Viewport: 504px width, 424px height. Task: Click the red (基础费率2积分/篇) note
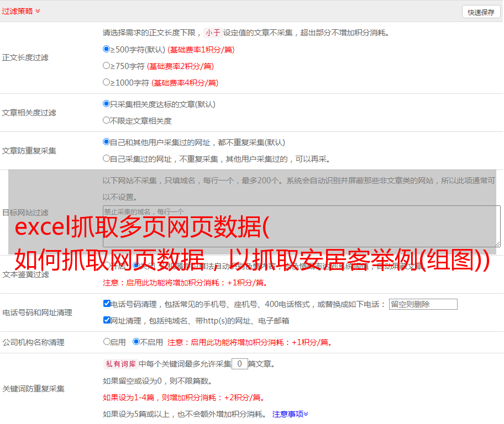point(181,66)
